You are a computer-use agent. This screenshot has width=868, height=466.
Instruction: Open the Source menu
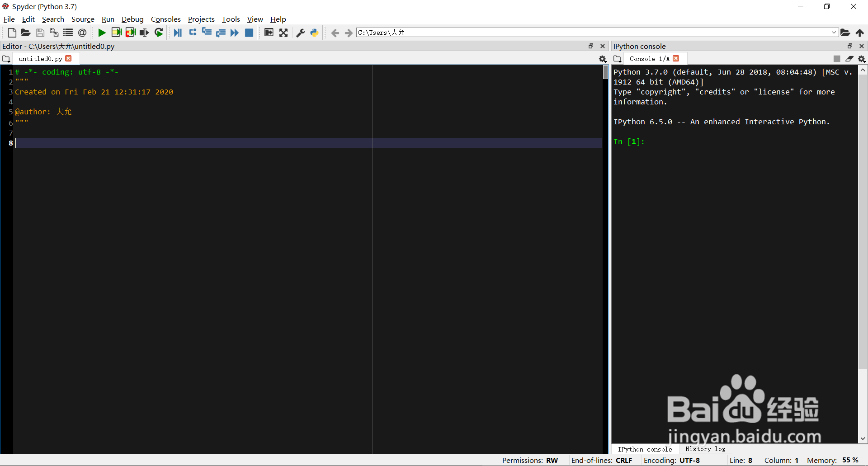pyautogui.click(x=83, y=19)
